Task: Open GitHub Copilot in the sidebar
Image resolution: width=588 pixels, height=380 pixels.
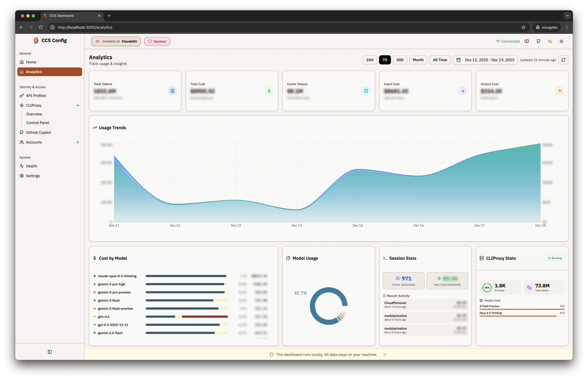Action: coord(39,132)
